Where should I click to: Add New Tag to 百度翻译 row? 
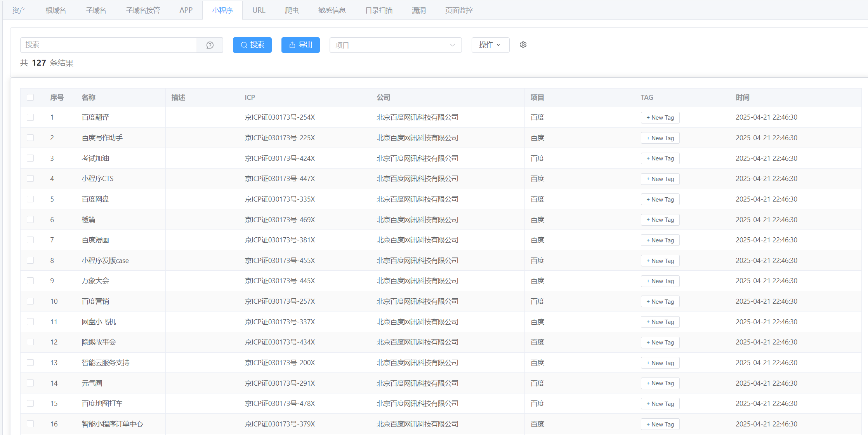[x=660, y=118]
